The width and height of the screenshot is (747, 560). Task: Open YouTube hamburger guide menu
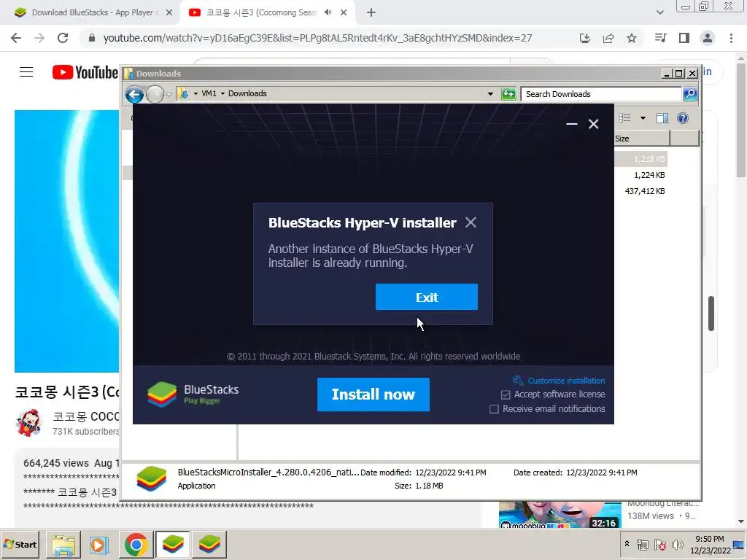coord(26,72)
